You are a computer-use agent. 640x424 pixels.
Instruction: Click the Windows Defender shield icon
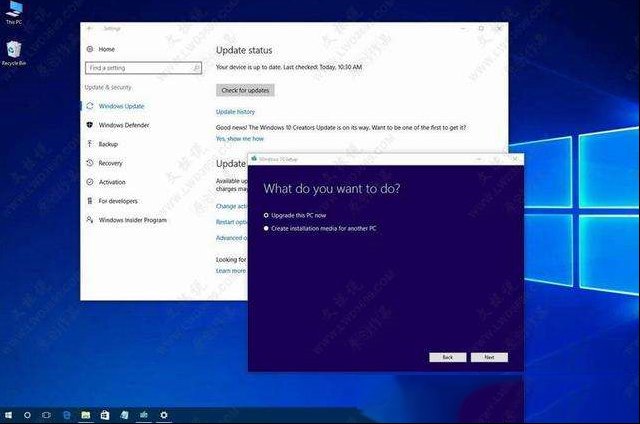click(x=90, y=125)
